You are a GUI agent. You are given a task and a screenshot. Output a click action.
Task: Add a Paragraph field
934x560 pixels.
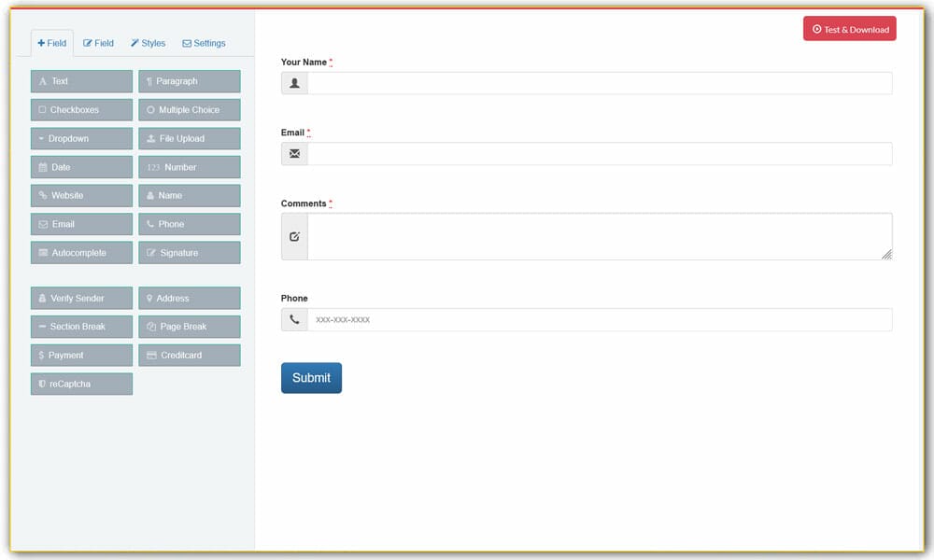pos(190,81)
